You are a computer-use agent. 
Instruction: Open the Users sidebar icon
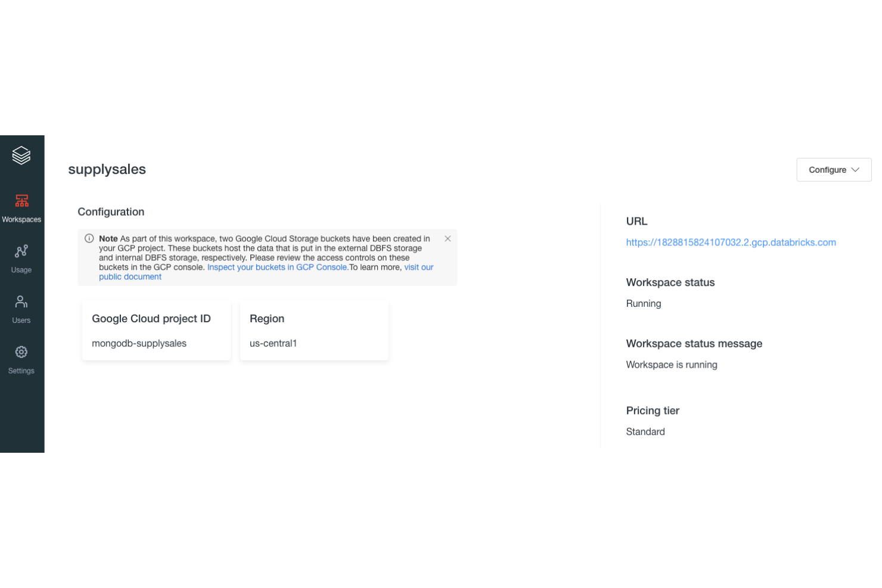[x=21, y=301]
